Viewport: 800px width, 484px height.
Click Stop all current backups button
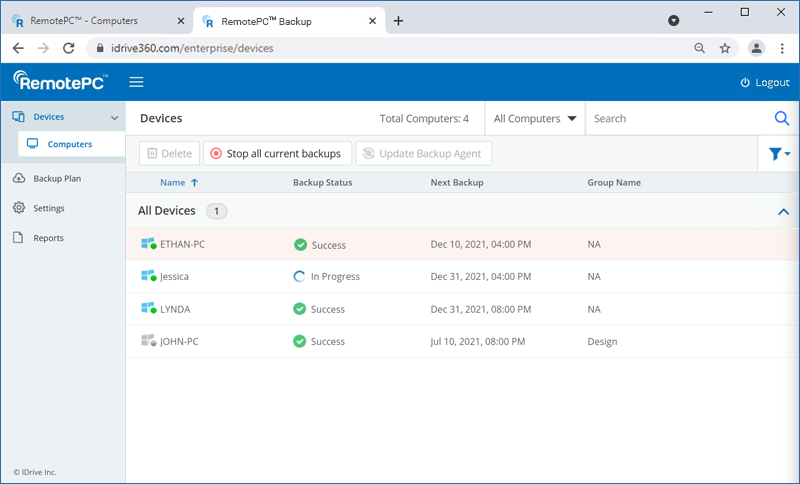277,154
